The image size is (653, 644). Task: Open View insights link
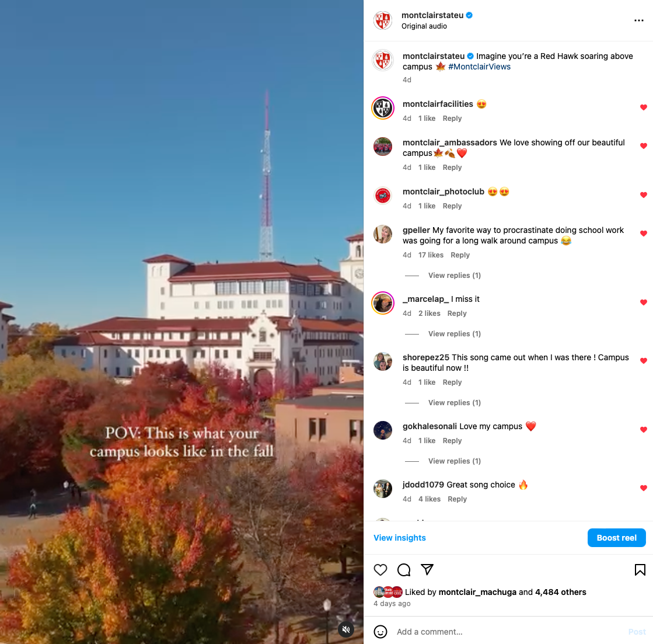tap(399, 538)
